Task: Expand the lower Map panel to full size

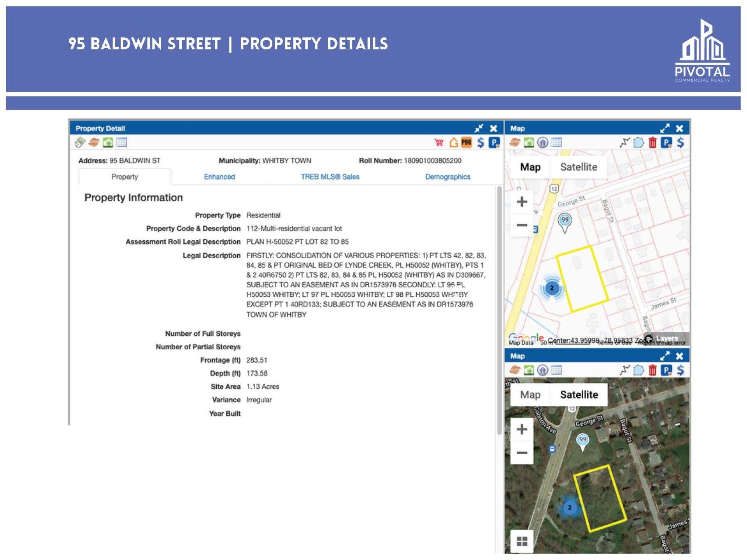Action: (x=665, y=356)
